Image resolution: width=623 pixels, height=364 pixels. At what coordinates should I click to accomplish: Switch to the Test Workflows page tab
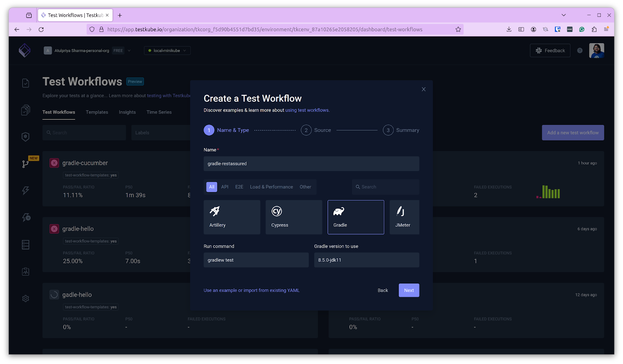[59, 112]
